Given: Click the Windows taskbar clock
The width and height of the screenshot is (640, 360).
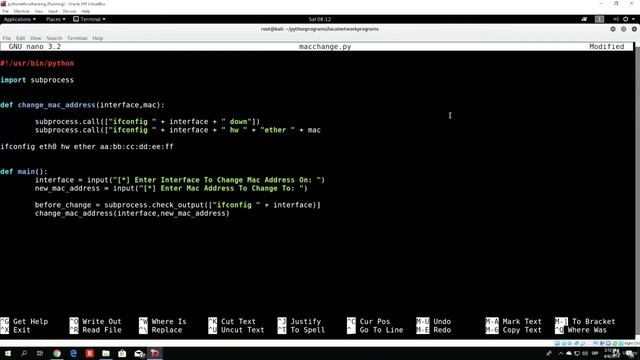Looking at the screenshot, I should click(611, 353).
